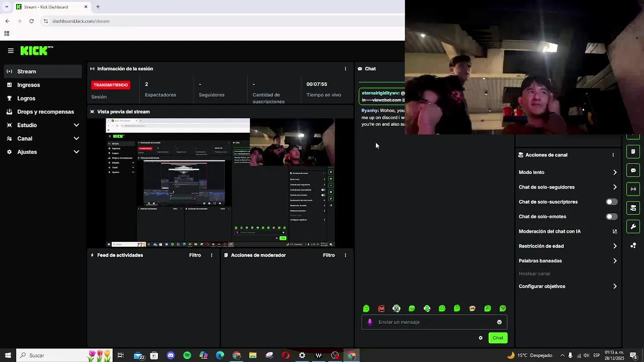644x362 pixels.
Task: Toggle Chat de solo-suscriptores switch
Action: click(x=611, y=202)
